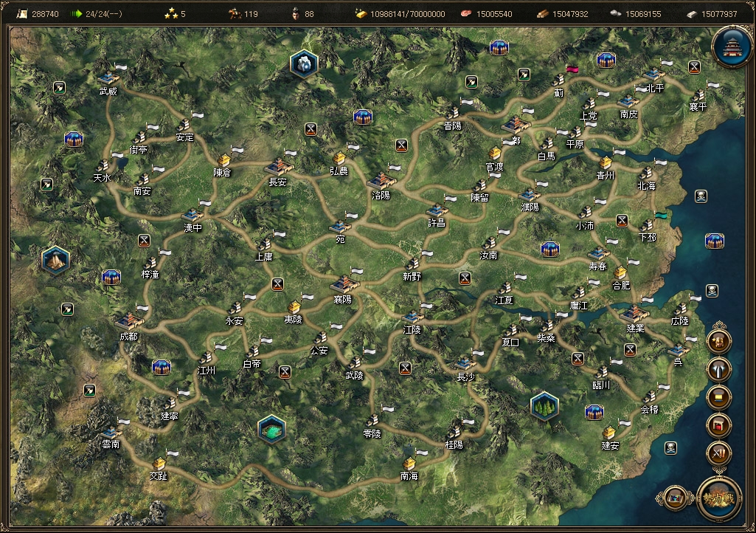Click the pyramid hexagon icon on west side
Image resolution: width=756 pixels, height=533 pixels.
pyautogui.click(x=55, y=260)
